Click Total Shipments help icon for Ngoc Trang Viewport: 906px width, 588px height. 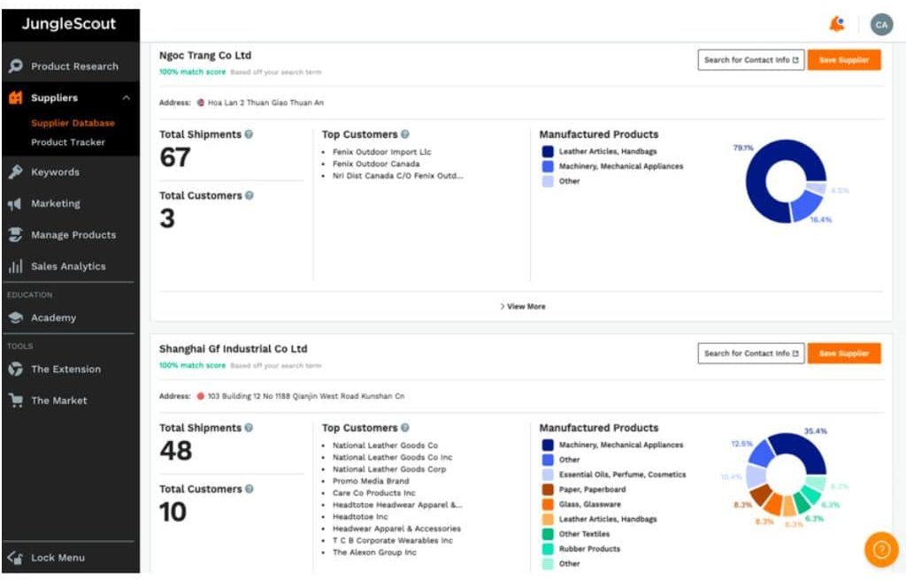249,134
